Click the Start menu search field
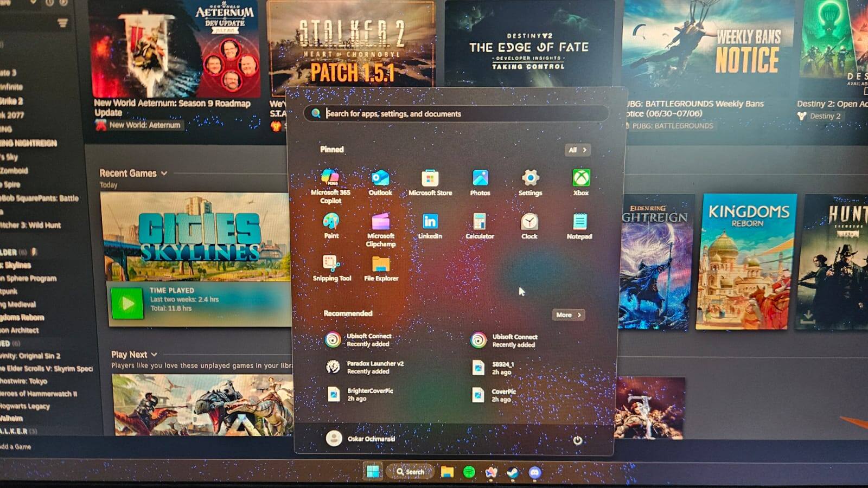The width and height of the screenshot is (868, 488). [x=456, y=113]
